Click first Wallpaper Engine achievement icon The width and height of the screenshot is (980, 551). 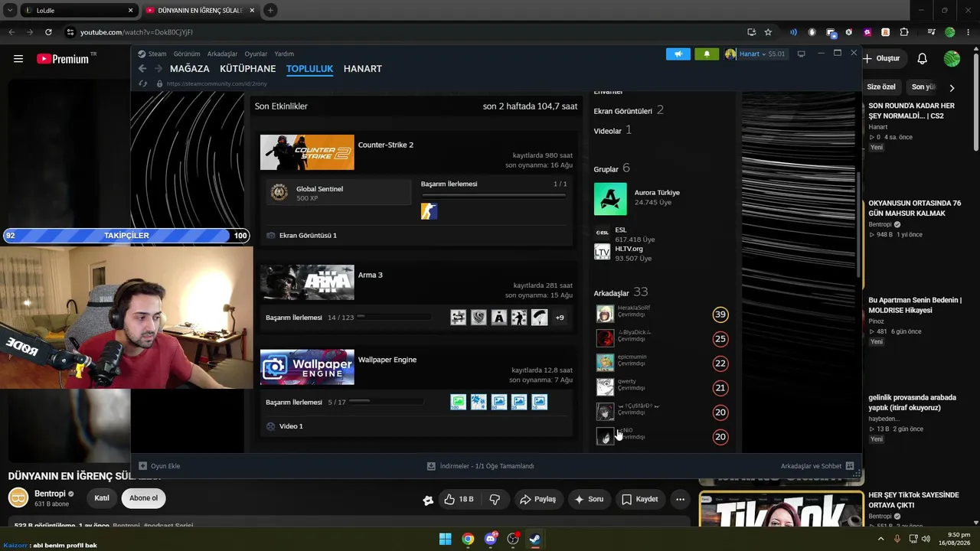tap(459, 402)
